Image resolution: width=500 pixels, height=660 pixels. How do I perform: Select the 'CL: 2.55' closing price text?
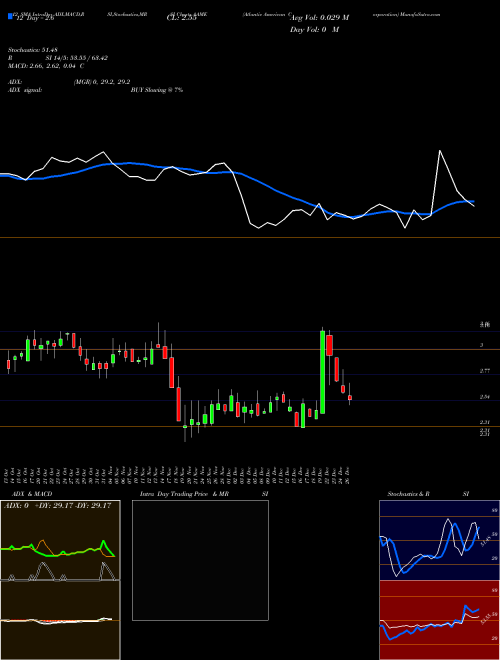pyautogui.click(x=181, y=19)
